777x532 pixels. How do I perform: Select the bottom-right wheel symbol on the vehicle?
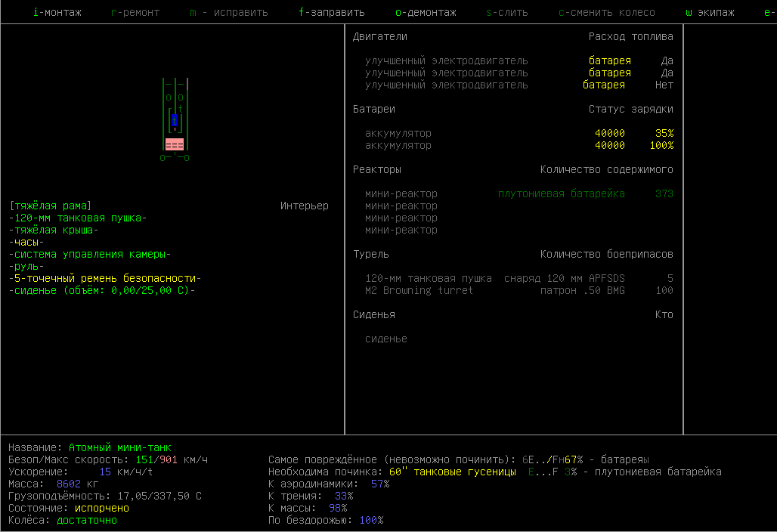click(187, 158)
